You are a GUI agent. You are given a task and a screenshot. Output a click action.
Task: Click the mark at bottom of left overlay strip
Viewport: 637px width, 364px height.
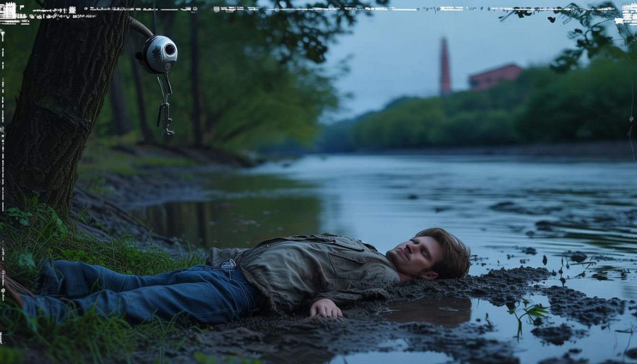coord(2,338)
